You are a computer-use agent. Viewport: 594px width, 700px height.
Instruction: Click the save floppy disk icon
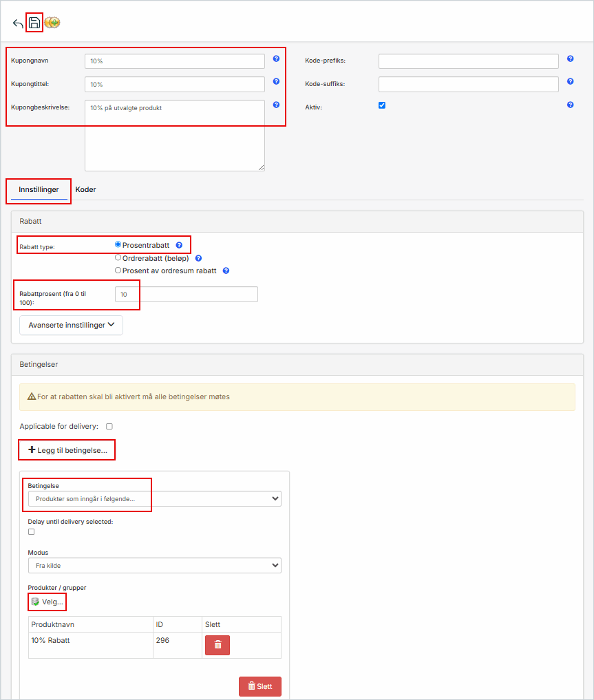tap(34, 23)
